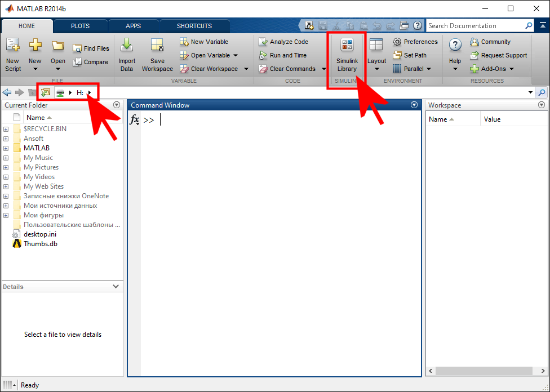Click Request Support
Viewport: 550px width, 392px height.
tap(498, 55)
